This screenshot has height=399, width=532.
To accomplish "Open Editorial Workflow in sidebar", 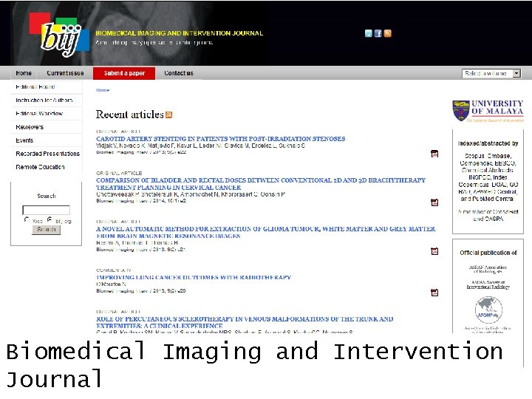I will coord(39,113).
